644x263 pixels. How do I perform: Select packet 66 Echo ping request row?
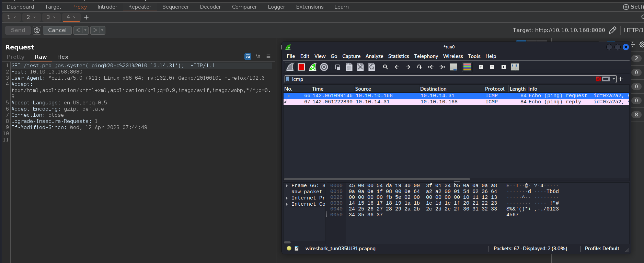456,96
